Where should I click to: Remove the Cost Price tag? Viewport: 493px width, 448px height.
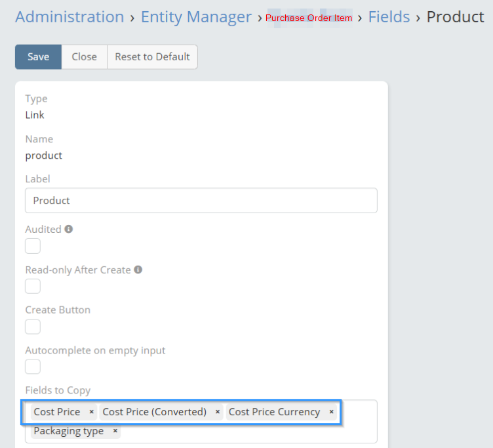[x=91, y=412]
